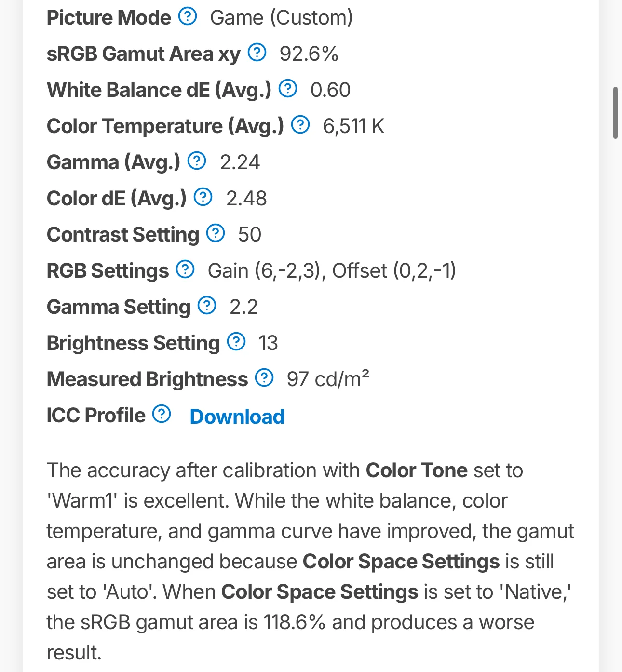Click the Gamma (Avg.) question mark icon

pos(197,161)
